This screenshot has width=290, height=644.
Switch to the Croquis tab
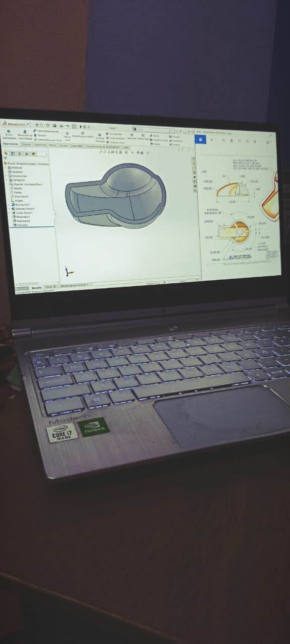point(26,144)
